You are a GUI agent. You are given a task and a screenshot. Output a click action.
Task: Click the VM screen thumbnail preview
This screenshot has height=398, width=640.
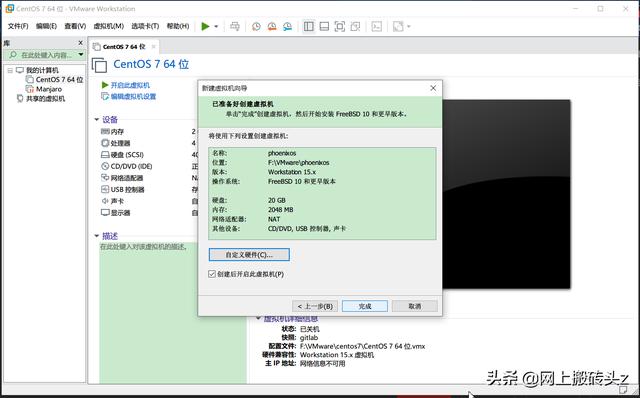click(506, 194)
